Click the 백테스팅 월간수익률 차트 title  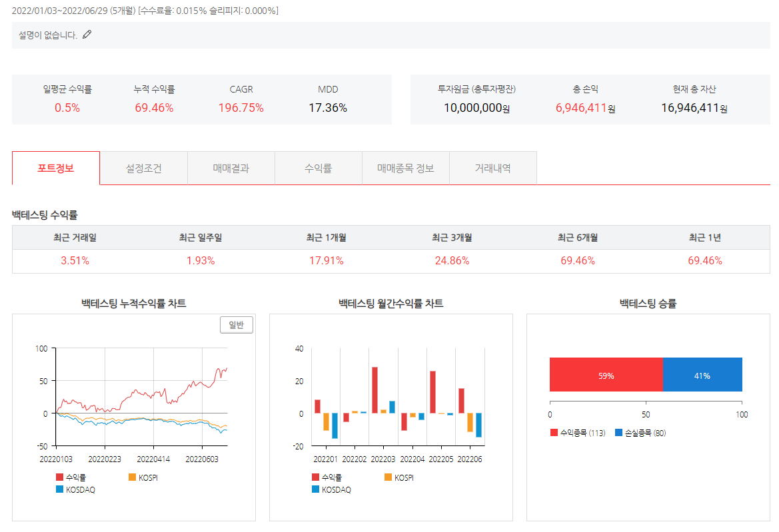coord(391,303)
